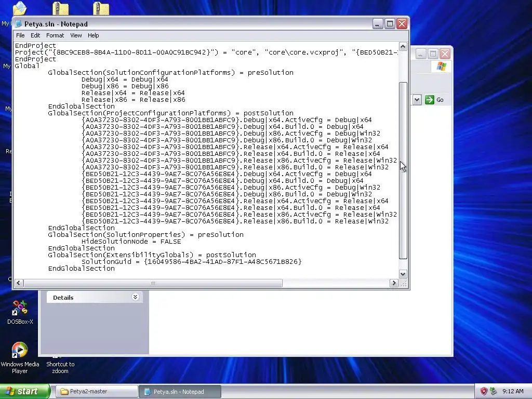Click the envelope-folder desktop icon at top-left
532x399 pixels.
click(x=19, y=8)
